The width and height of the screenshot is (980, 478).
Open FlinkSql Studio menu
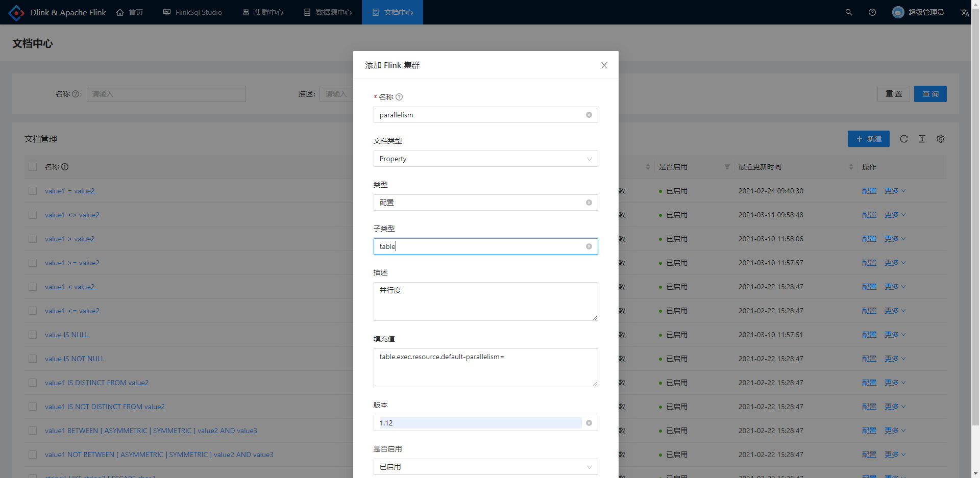tap(192, 12)
